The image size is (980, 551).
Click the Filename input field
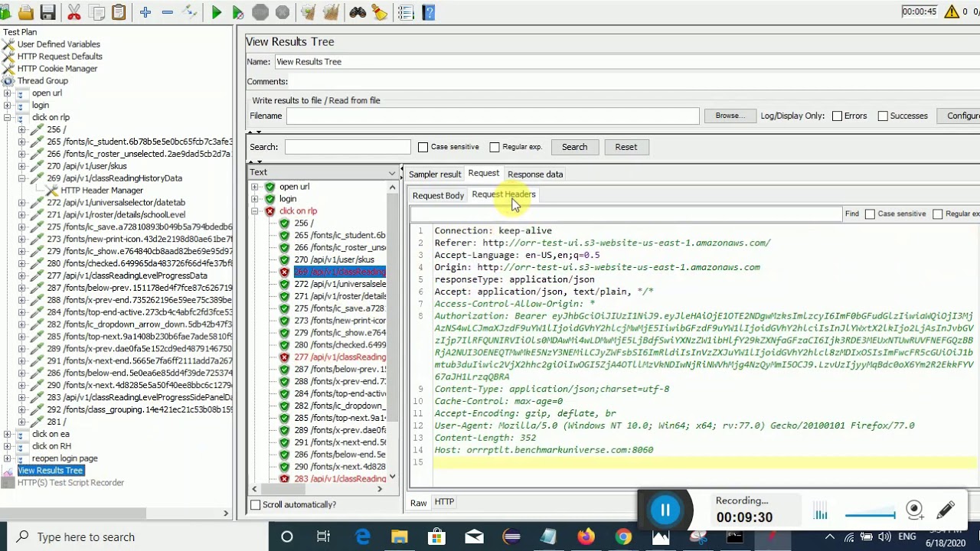click(x=492, y=116)
